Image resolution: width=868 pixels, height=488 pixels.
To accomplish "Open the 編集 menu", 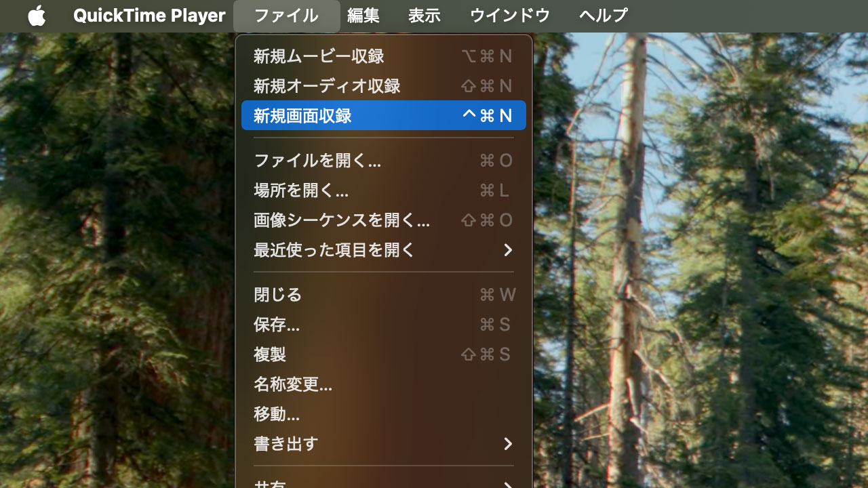I will tap(363, 16).
